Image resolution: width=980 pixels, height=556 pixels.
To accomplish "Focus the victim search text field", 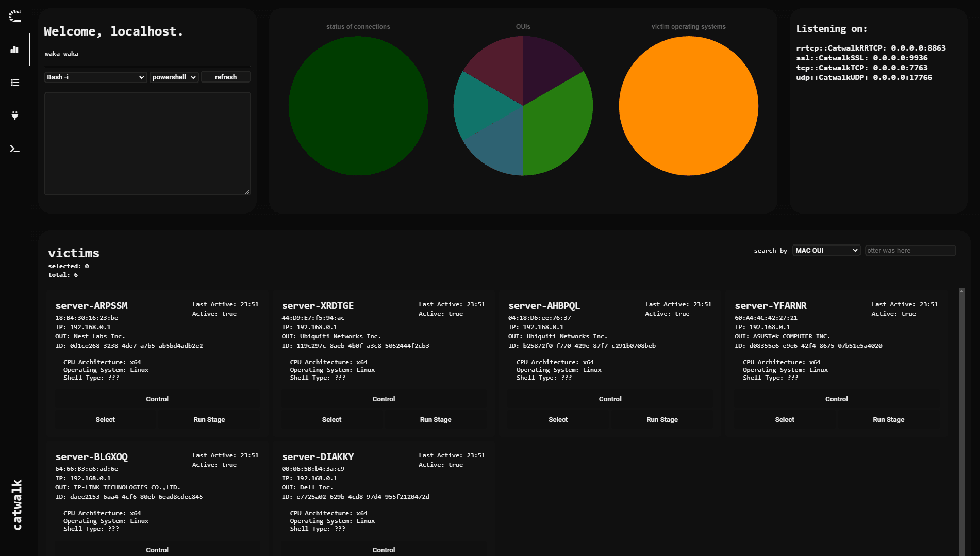I will [x=910, y=251].
